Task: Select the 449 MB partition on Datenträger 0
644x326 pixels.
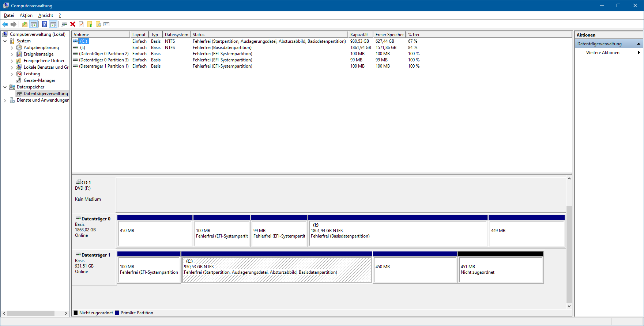Action: point(527,231)
